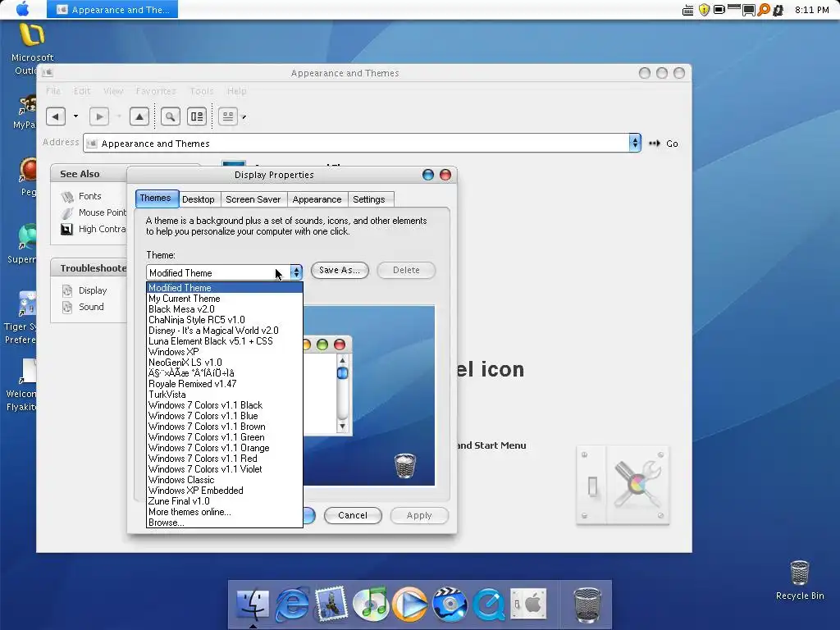
Task: Select Zune Final v1.0 theme
Action: [225, 501]
